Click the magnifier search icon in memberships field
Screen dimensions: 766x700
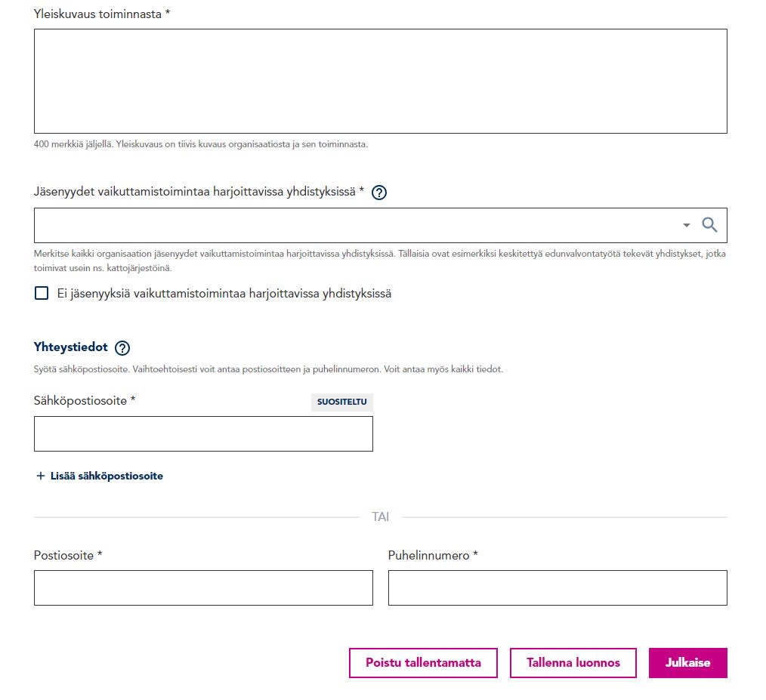(709, 225)
